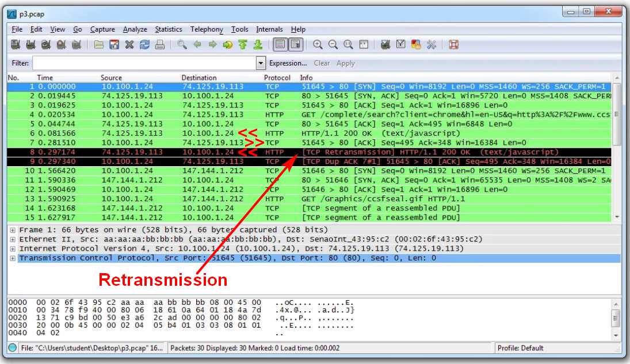Expand the Transmission Control Protocol node
Image resolution: width=630 pixels, height=364 pixels.
point(13,258)
